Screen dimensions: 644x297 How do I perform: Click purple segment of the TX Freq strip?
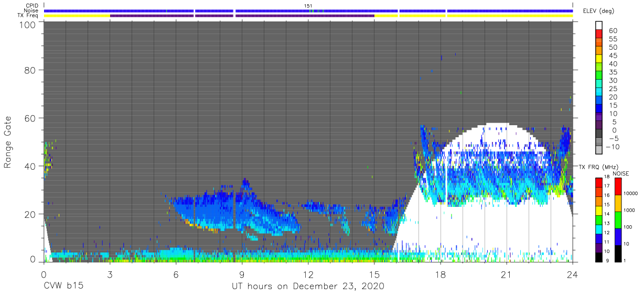241,16
